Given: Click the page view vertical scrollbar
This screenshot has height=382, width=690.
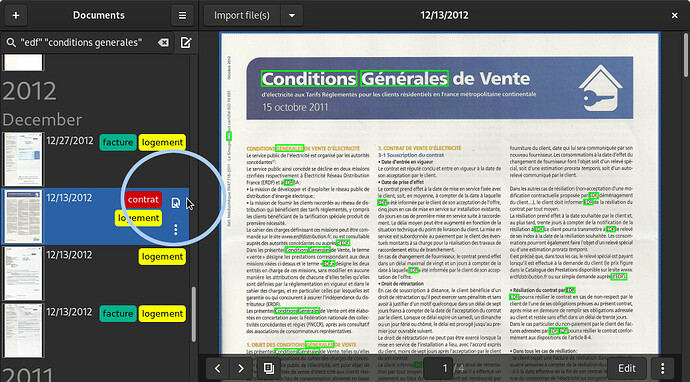Looking at the screenshot, I should click(x=686, y=55).
